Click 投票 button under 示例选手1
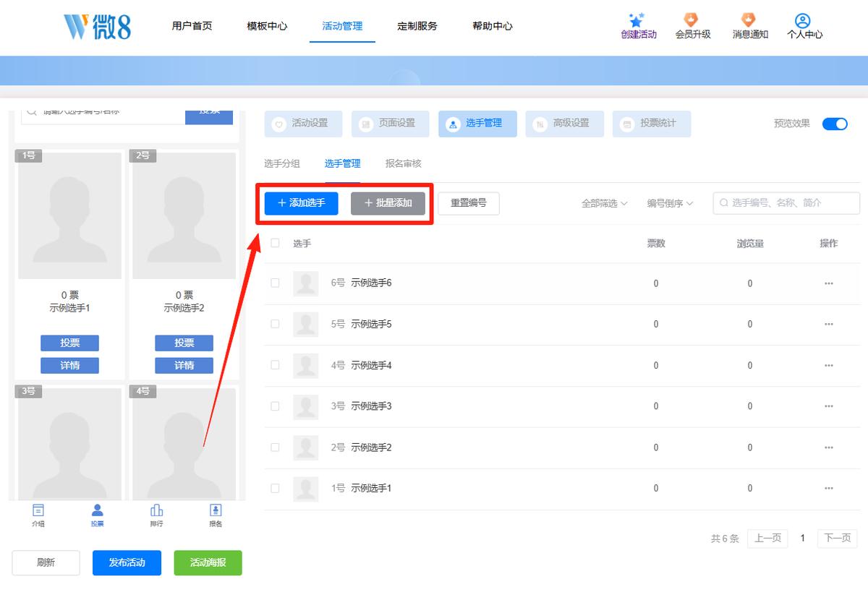868x600 pixels. (x=69, y=343)
